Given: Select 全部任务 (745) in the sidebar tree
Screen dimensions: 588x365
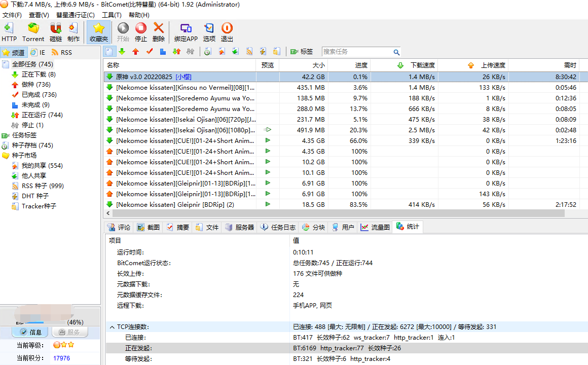Looking at the screenshot, I should (32, 64).
